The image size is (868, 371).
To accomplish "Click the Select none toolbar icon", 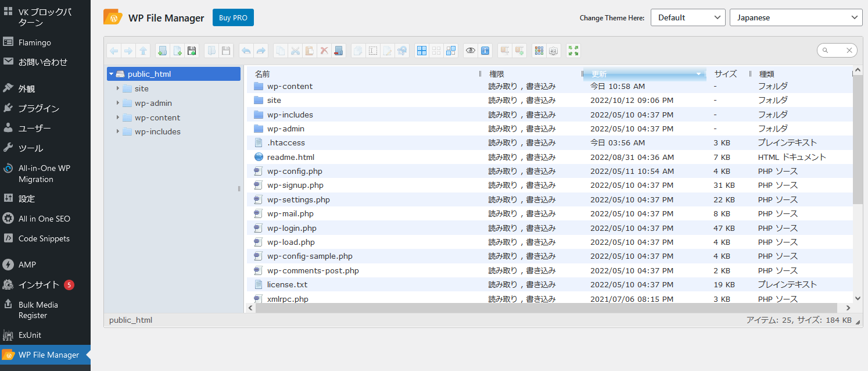I will point(436,51).
